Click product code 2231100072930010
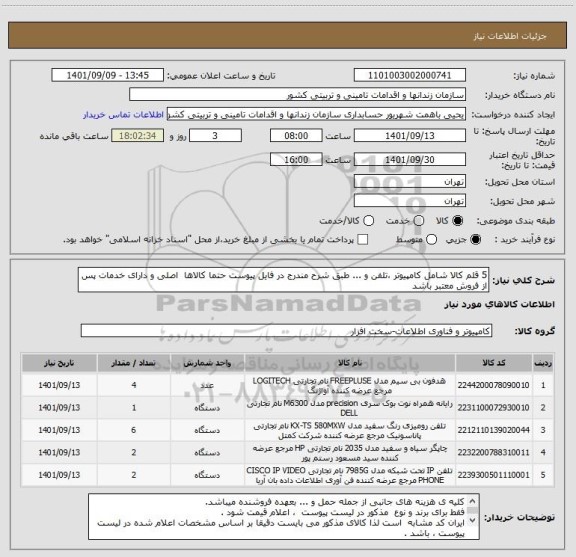 (493, 407)
